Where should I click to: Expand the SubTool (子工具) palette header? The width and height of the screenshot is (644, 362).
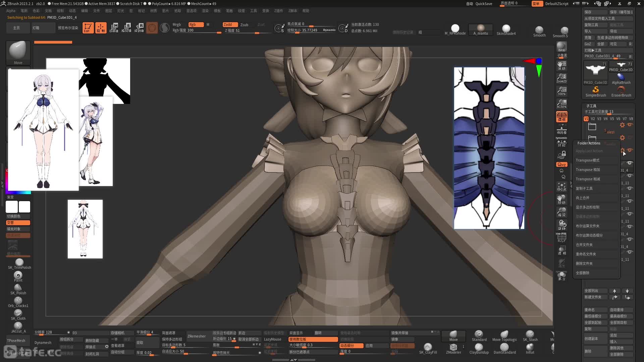tap(591, 106)
